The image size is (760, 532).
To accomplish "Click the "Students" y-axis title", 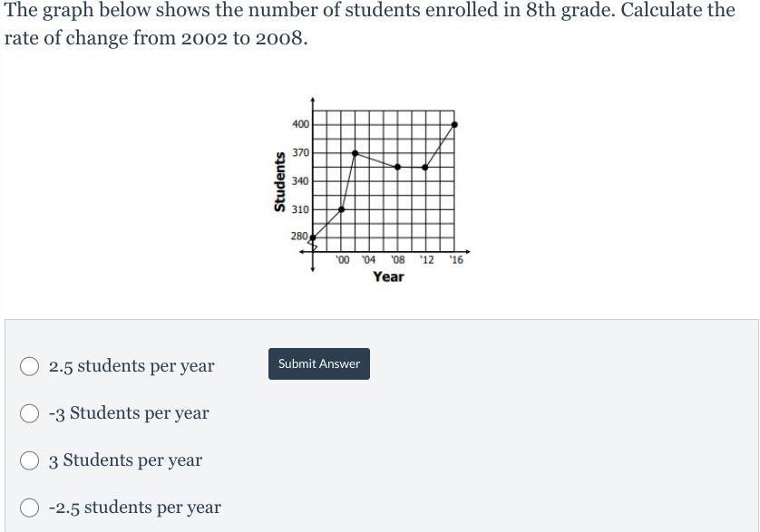I will [279, 181].
